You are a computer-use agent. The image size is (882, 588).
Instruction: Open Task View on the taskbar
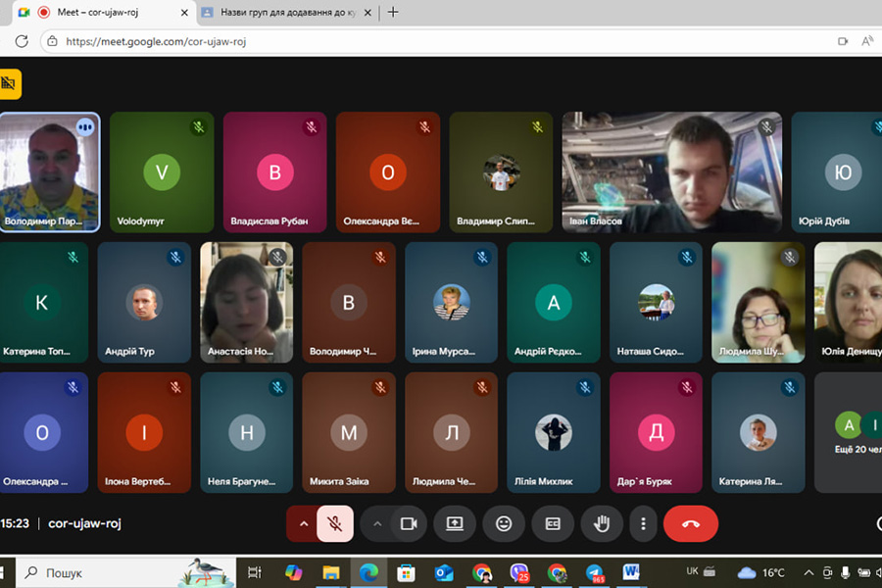[254, 572]
